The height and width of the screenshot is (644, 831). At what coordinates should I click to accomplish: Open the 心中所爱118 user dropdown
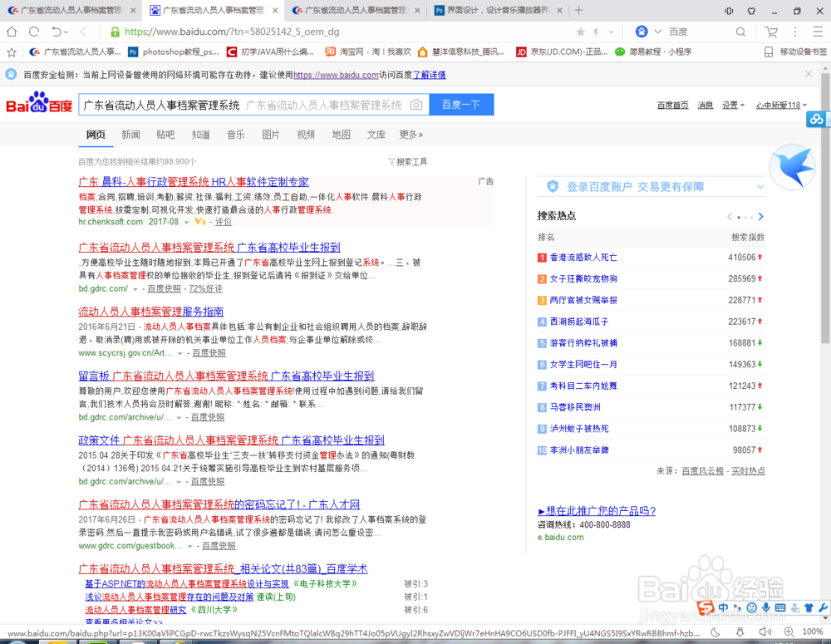click(x=782, y=105)
